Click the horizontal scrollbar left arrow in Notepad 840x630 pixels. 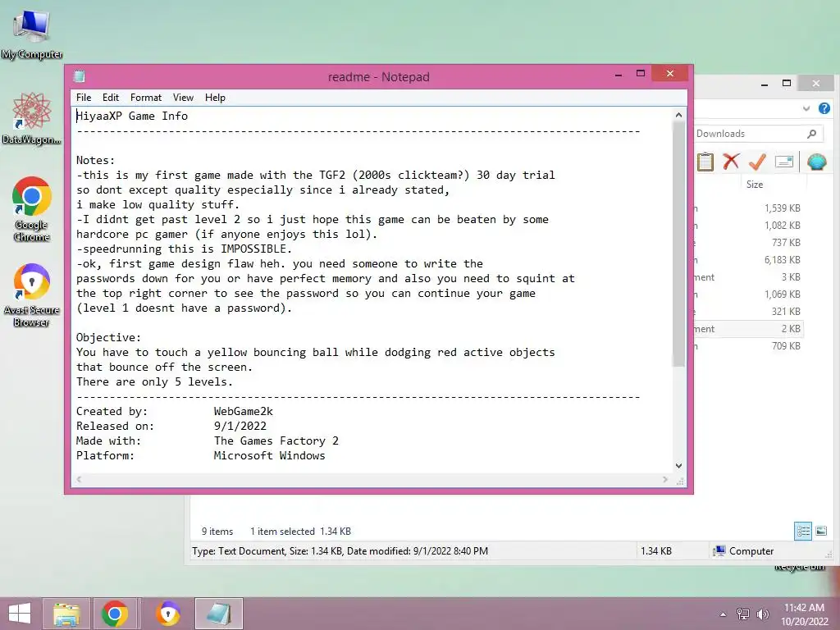79,479
